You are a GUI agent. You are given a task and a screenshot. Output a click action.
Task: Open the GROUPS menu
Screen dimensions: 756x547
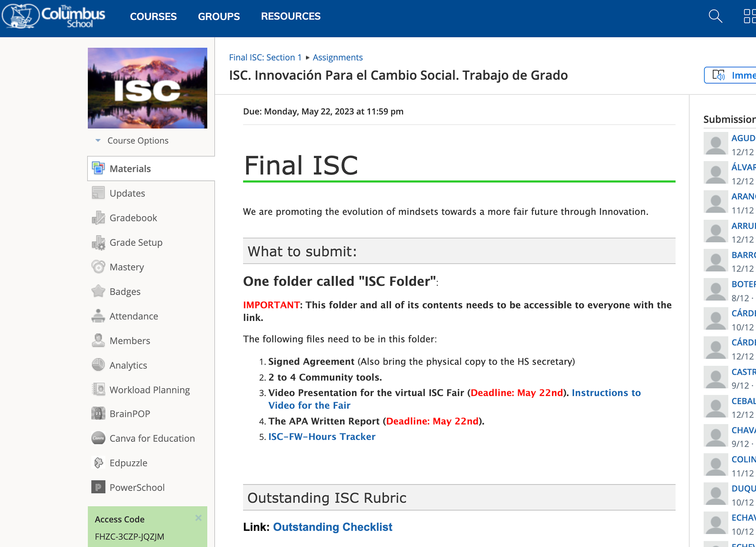point(219,16)
